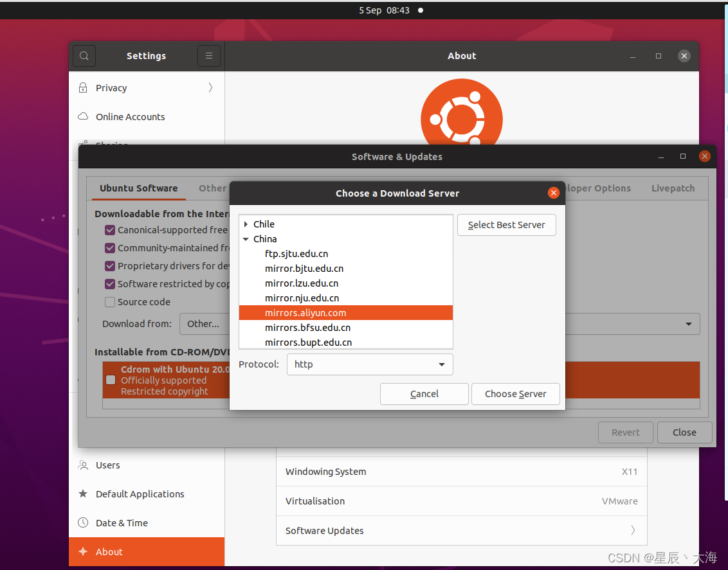728x570 pixels.
Task: Click the Default Applications star icon
Action: click(82, 494)
